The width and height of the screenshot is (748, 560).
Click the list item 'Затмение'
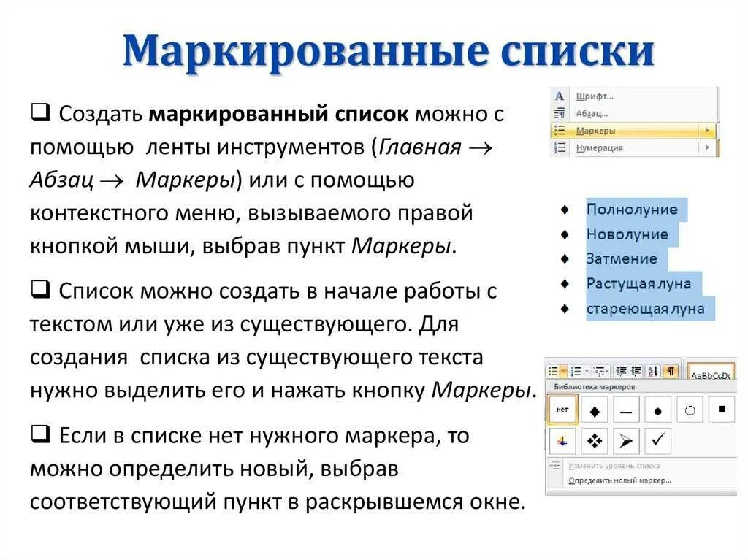(x=622, y=259)
